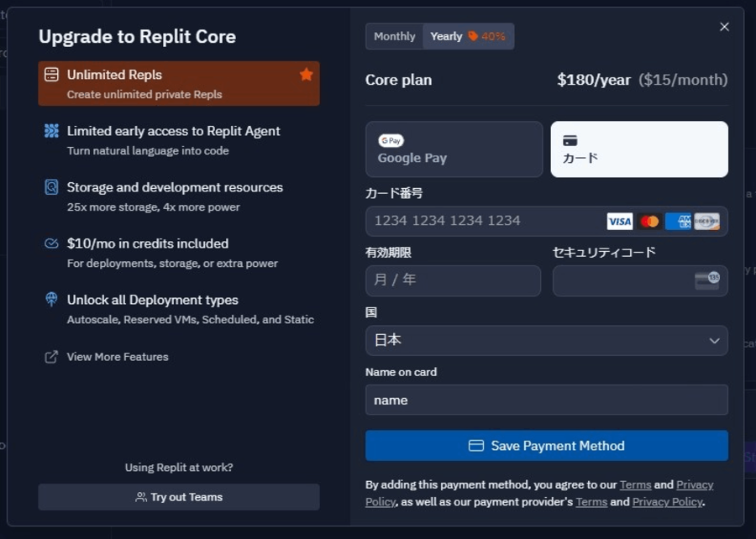Select Limited early access to Replit Agent
This screenshot has width=756, height=539.
click(x=179, y=140)
